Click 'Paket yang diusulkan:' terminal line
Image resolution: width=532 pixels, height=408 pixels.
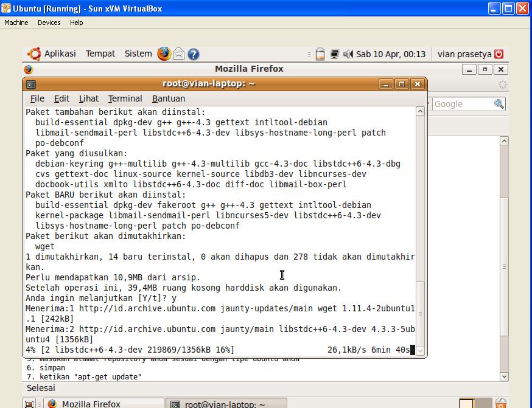tap(77, 153)
